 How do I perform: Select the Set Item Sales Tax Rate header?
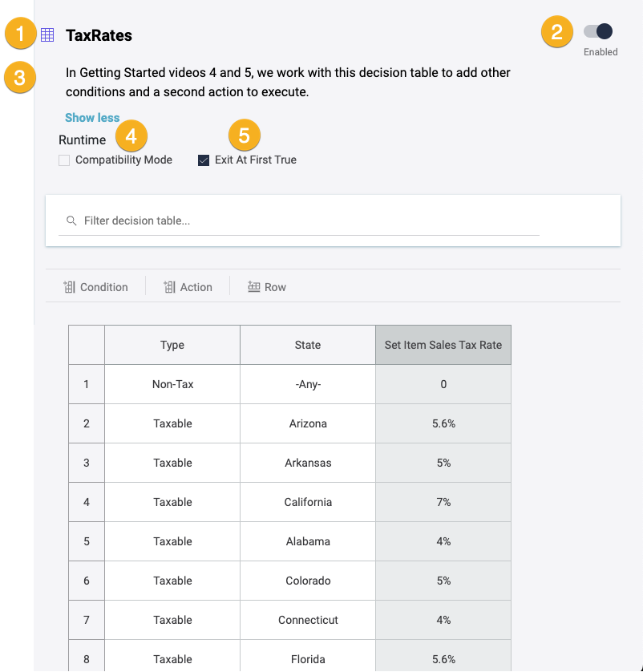(x=443, y=345)
